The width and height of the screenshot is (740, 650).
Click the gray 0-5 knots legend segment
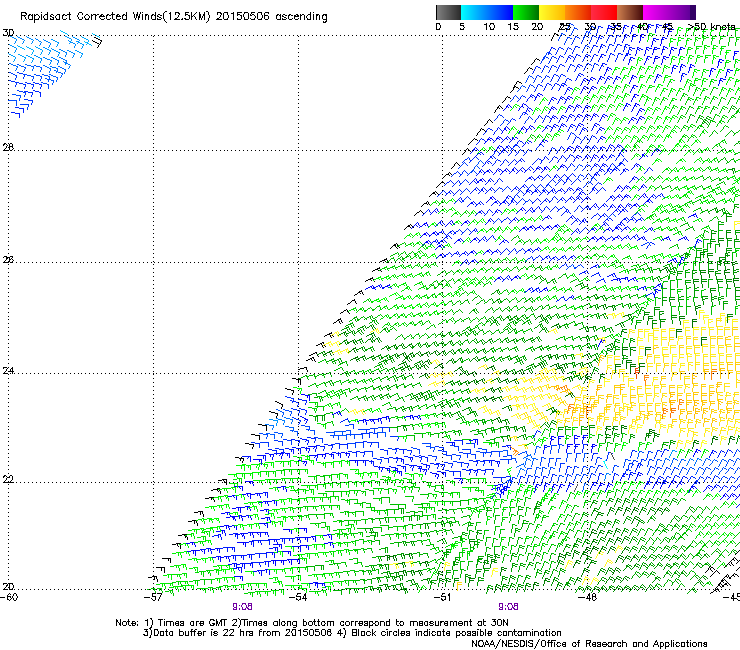click(x=448, y=12)
